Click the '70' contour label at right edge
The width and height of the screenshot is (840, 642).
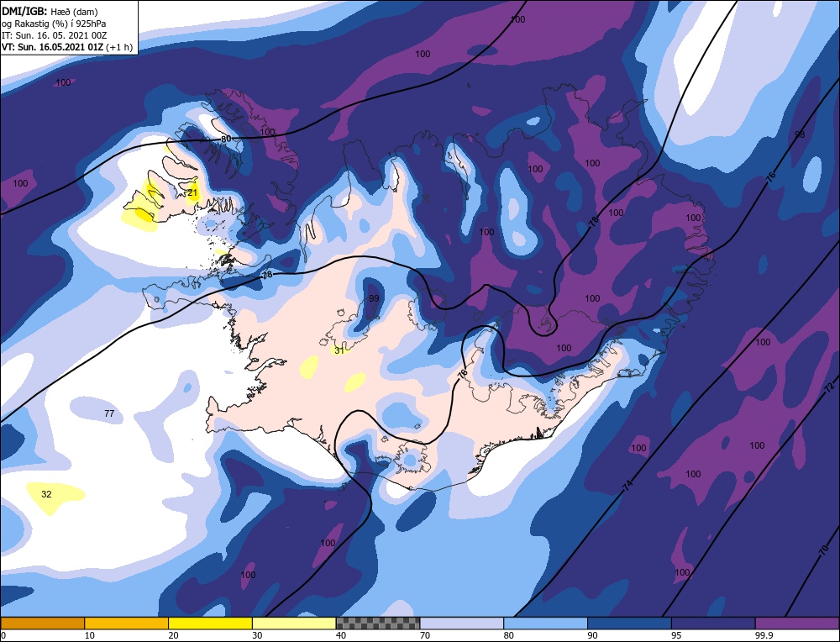824,550
